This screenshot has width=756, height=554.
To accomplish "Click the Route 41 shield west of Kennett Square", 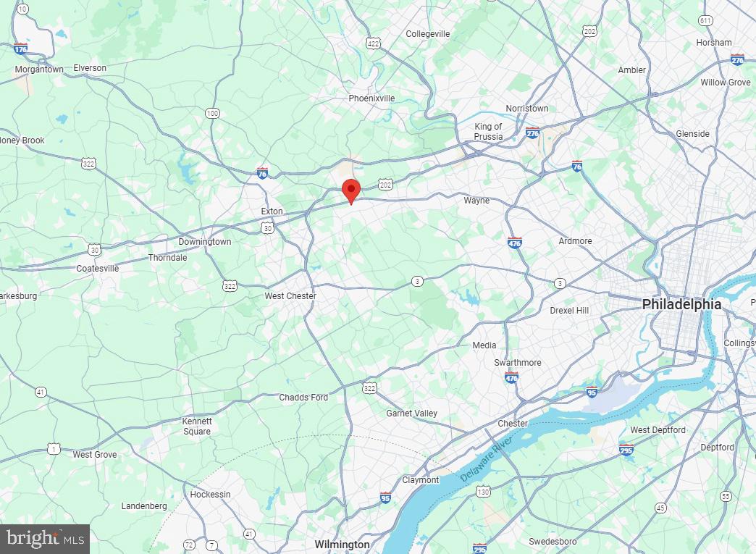I will tap(41, 392).
